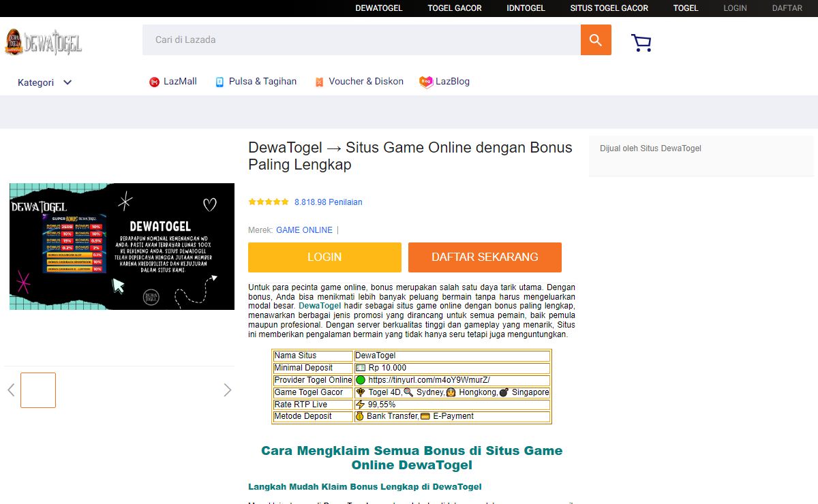Open SITUS TOGEL GACOR top menu item
Viewport: 818px width, 504px height.
point(609,8)
